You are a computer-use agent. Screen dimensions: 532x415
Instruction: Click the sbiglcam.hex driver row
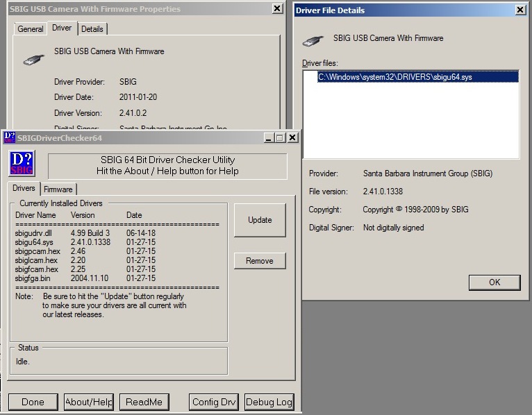click(x=85, y=260)
